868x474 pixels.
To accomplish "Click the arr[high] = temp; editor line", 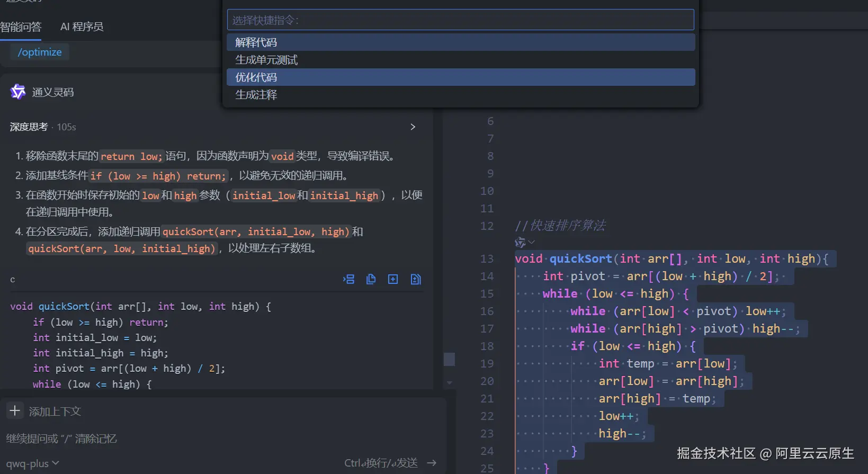I will tap(657, 399).
